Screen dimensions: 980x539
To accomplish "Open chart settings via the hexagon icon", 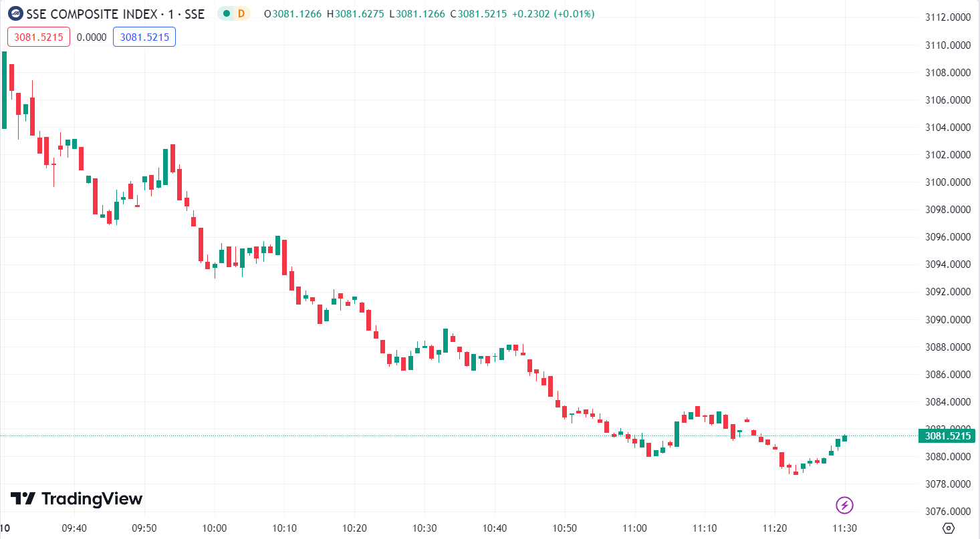I will [x=948, y=528].
